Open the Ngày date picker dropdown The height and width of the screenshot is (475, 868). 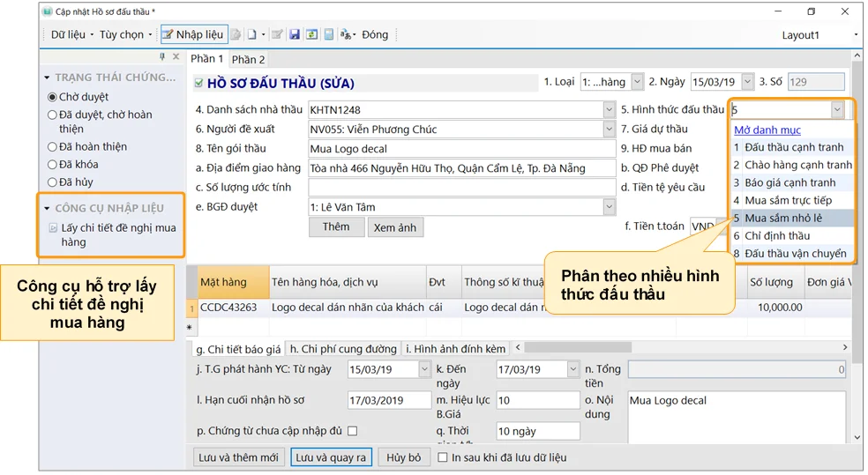747,82
